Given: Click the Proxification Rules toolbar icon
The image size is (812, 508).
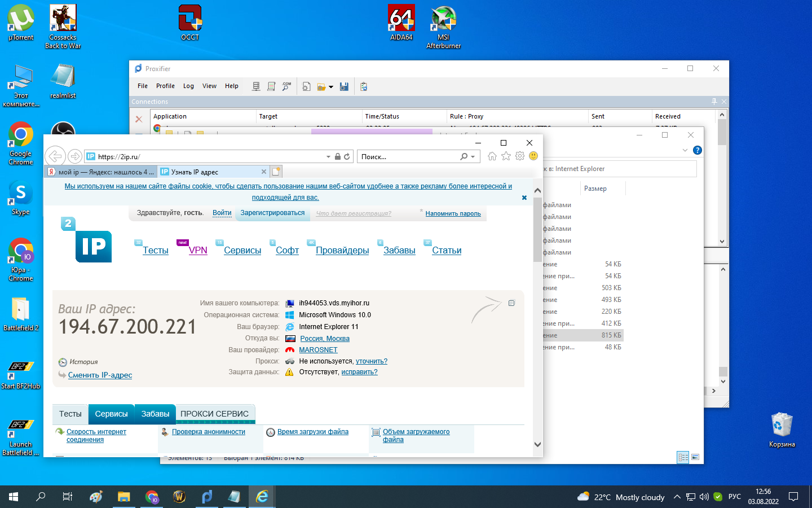Looking at the screenshot, I should (x=271, y=86).
